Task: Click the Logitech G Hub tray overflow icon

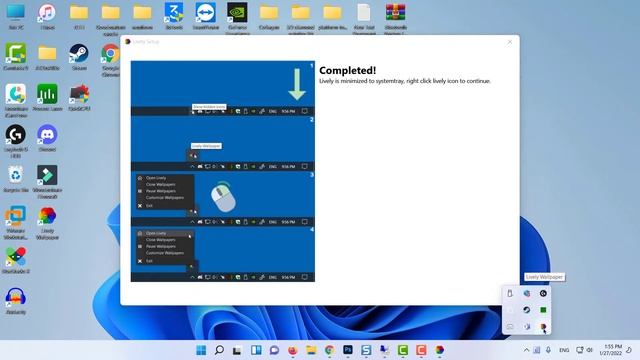Action: coord(543,293)
